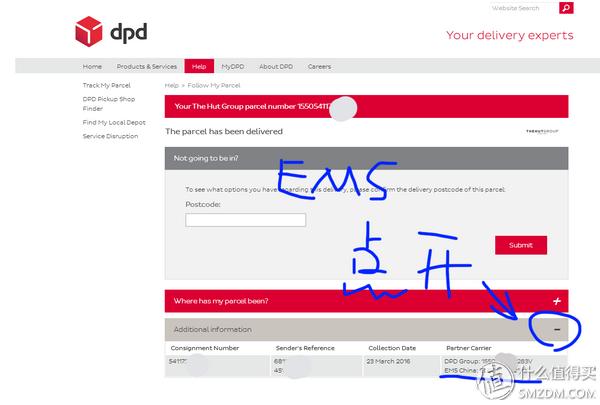600x405 pixels.
Task: Select the Help tab
Action: [x=199, y=66]
